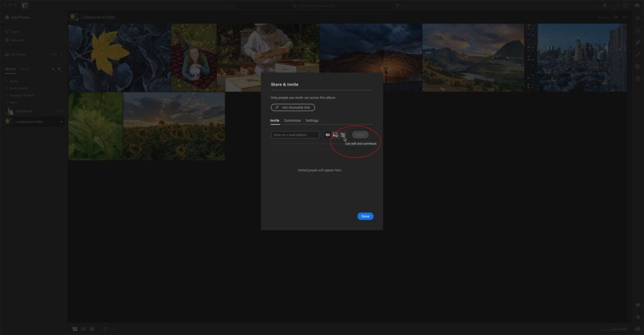Select the 'Can edit and contribute' sliders icon
Screen dimensions: 644x335
point(343,135)
